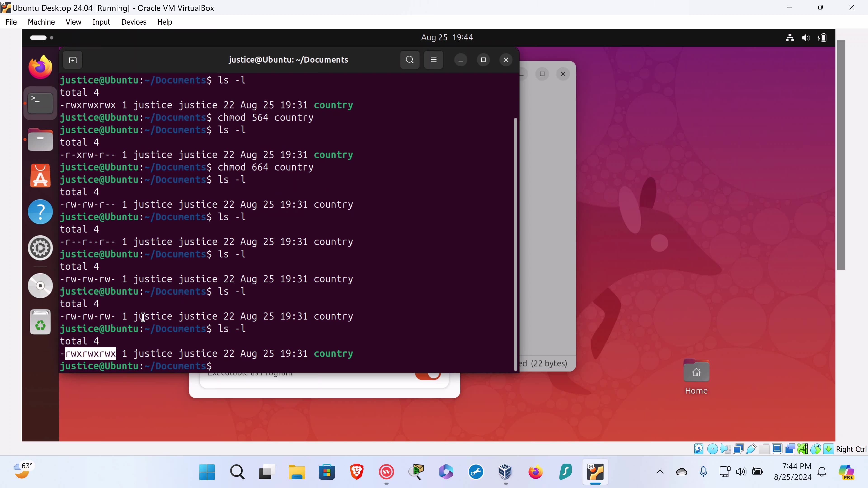Launch Ubuntu App Center from the dock
The height and width of the screenshot is (488, 868).
[x=40, y=175]
